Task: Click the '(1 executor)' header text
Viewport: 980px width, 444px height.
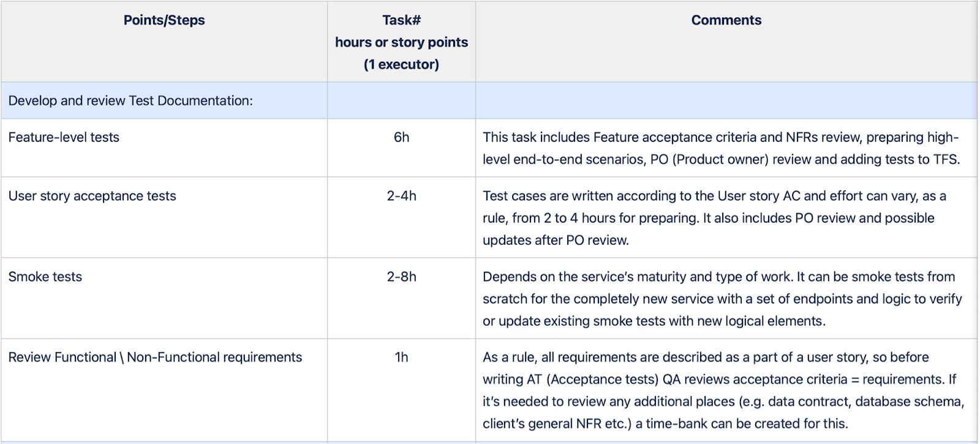Action: click(401, 64)
